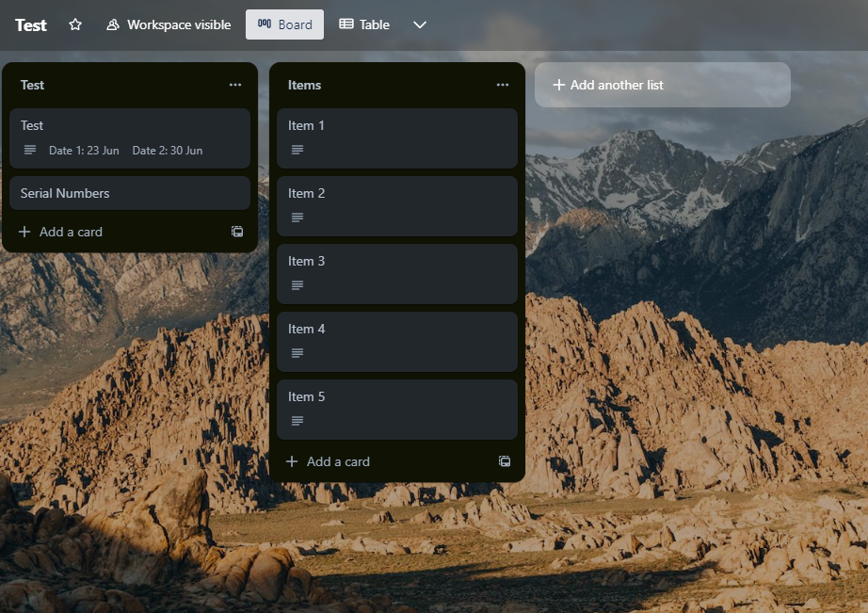868x613 pixels.
Task: Click the Items list title
Action: tap(304, 85)
